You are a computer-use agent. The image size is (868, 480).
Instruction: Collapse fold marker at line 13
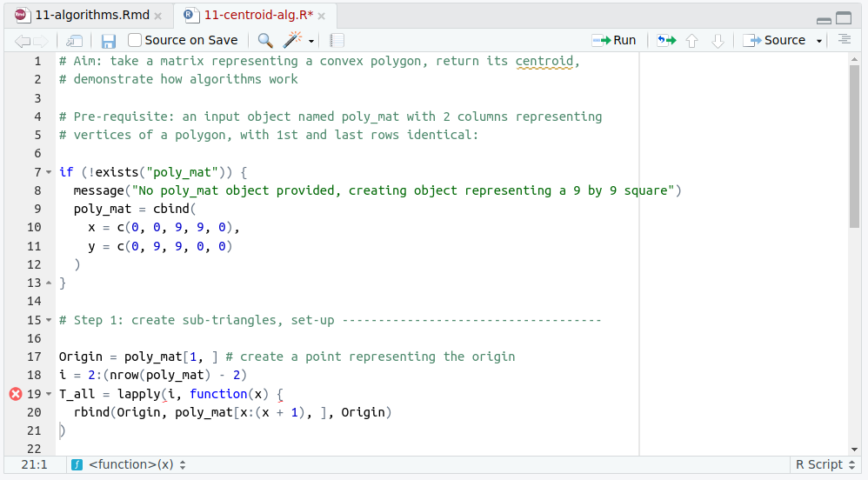point(49,283)
